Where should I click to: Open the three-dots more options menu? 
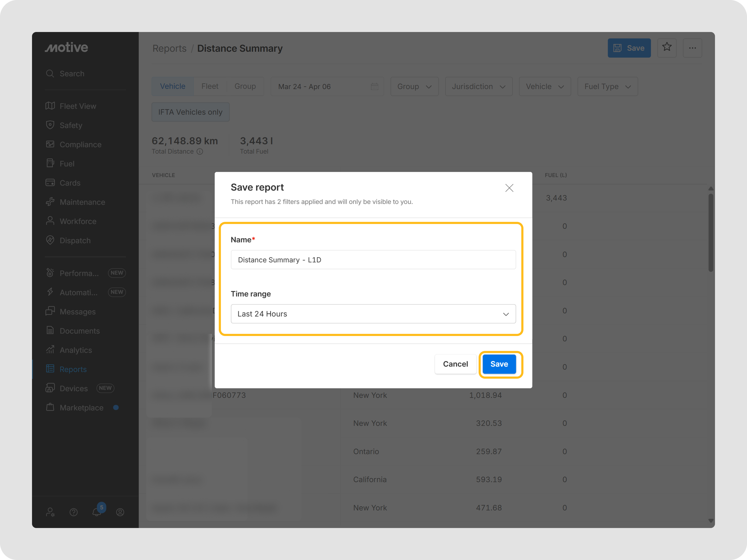pyautogui.click(x=692, y=48)
